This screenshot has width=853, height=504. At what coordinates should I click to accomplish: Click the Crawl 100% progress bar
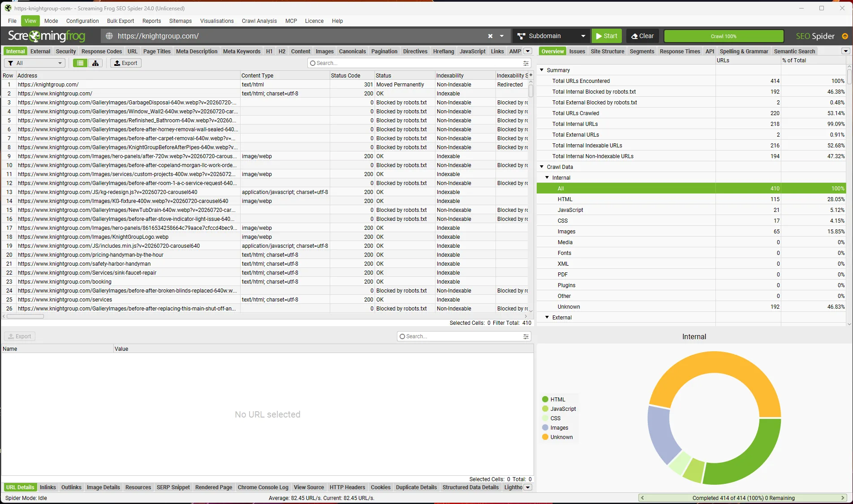point(724,36)
